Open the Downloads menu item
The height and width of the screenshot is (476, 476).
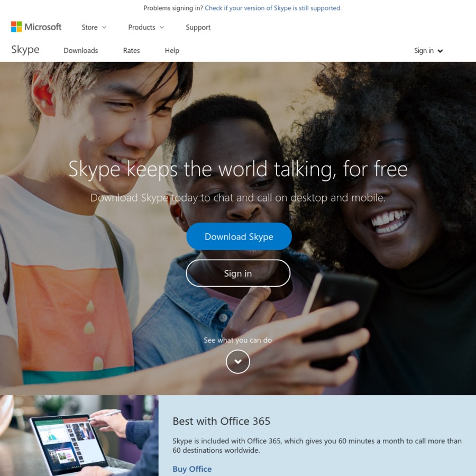81,50
